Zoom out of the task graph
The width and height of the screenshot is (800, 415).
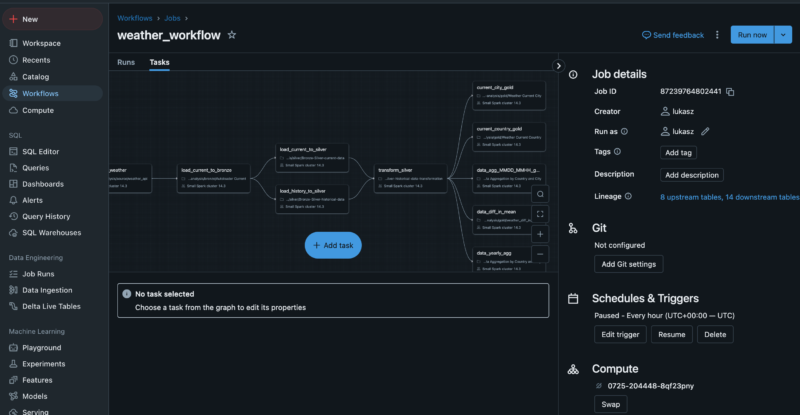pyautogui.click(x=540, y=254)
